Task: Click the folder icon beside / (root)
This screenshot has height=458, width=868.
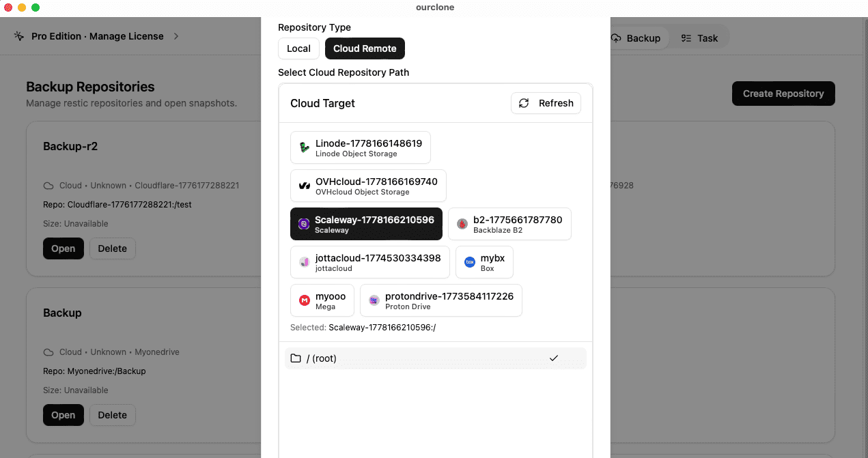Action: click(296, 358)
